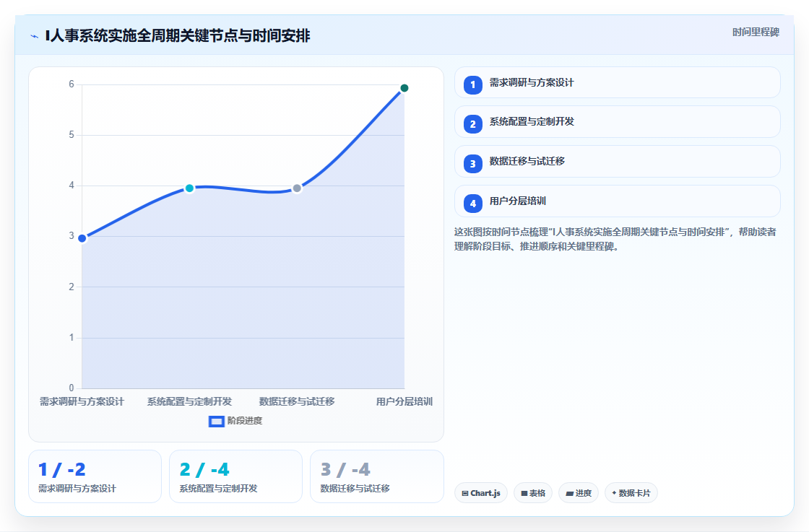Image resolution: width=809 pixels, height=532 pixels.
Task: Open the 数据迁移与试迁移 milestone row
Action: click(x=617, y=162)
